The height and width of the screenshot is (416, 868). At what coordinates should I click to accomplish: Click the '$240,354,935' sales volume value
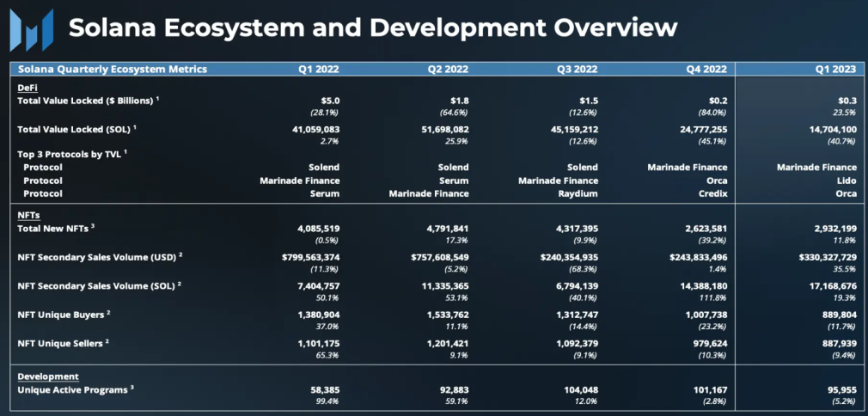[x=569, y=258]
